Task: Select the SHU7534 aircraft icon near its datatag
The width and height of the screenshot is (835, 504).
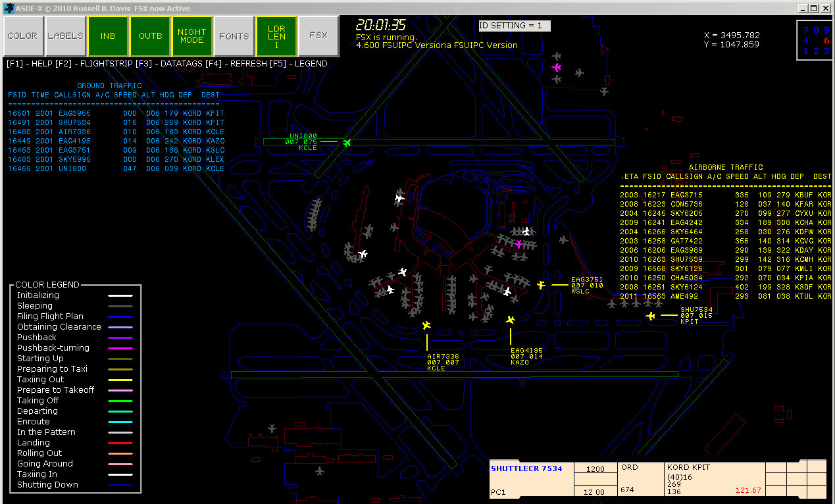Action: point(650,316)
